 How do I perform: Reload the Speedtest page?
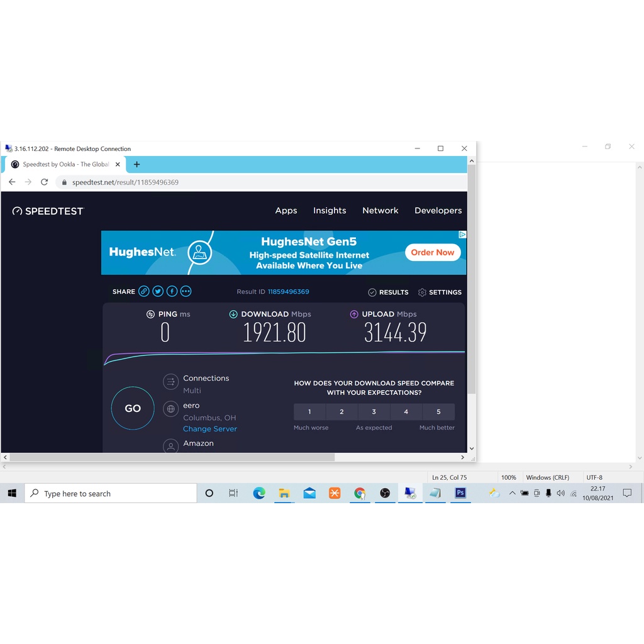45,182
